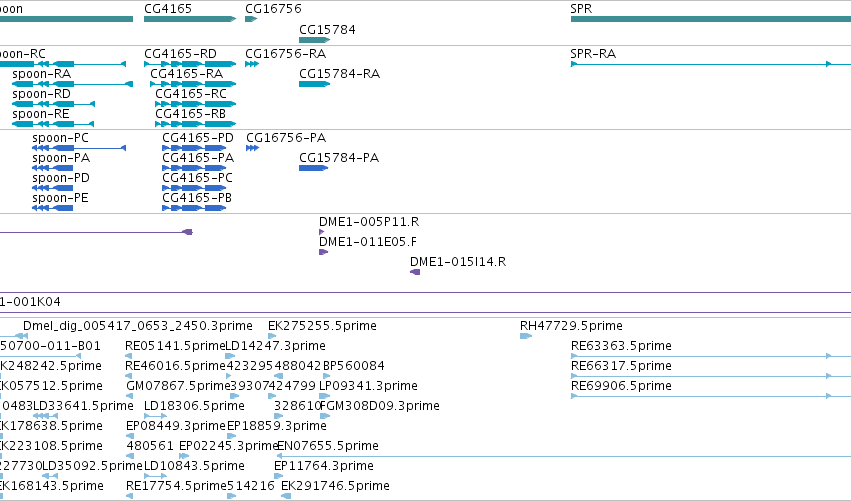Select the blue CG15784-PA protein bar

pos(314,168)
